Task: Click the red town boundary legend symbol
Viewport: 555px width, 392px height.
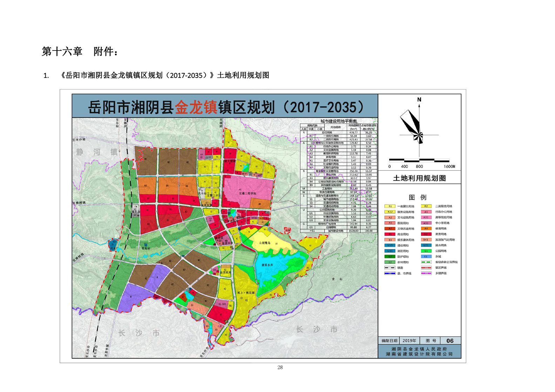Action: 426,268
